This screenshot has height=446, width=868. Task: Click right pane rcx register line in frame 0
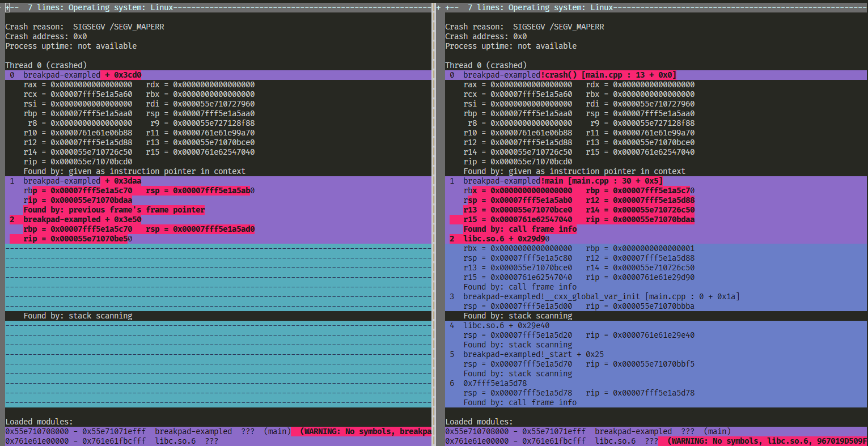point(579,94)
